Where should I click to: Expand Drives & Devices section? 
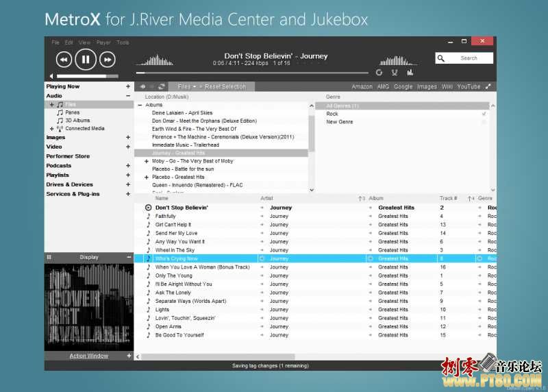click(x=128, y=184)
